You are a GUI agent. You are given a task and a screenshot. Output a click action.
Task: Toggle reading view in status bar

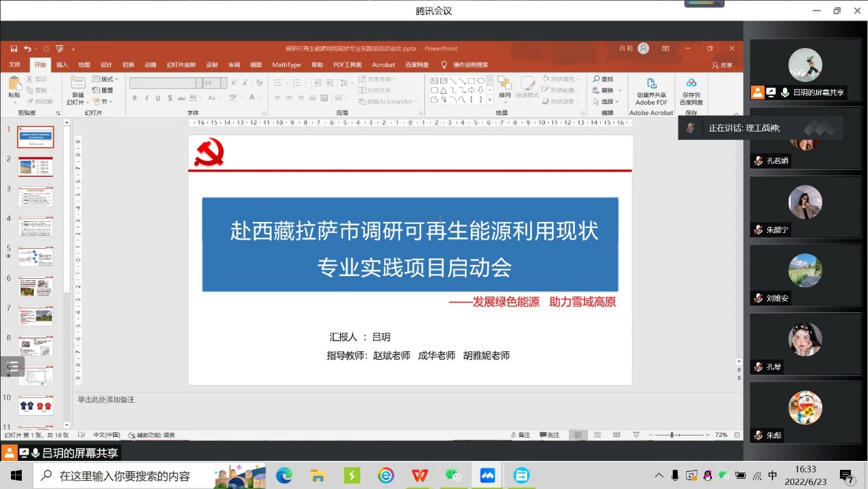(617, 435)
